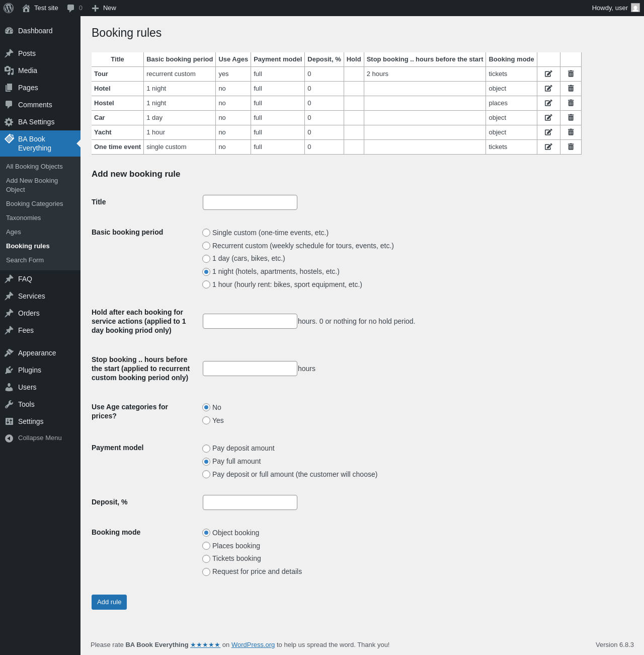Open Search Form submenu item
644x655 pixels.
point(25,260)
